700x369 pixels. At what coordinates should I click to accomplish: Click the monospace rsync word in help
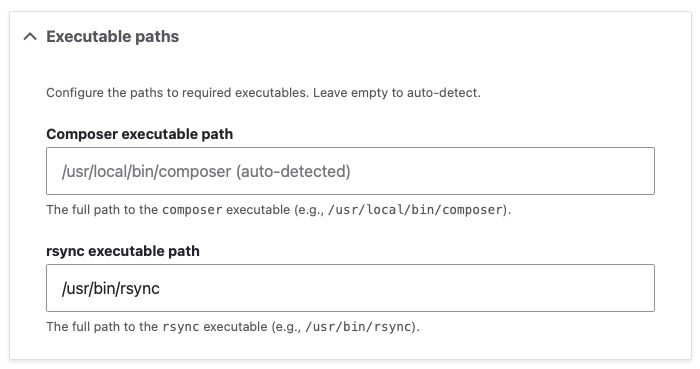click(x=181, y=327)
